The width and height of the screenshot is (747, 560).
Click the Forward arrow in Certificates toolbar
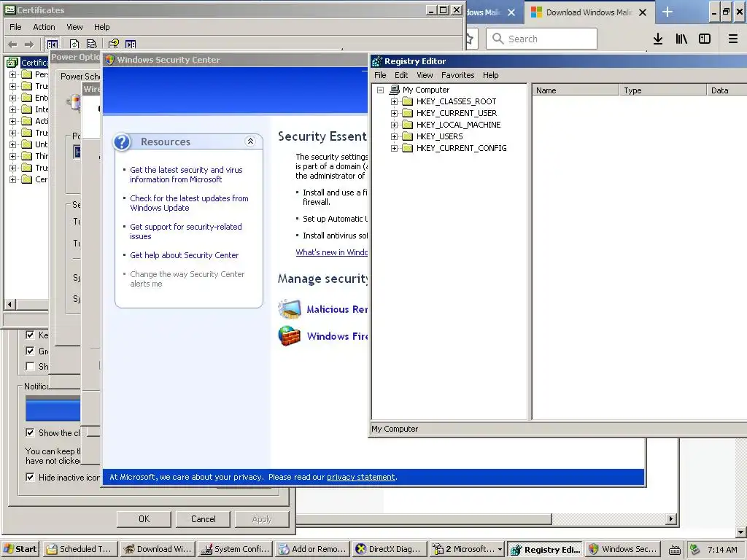point(29,44)
